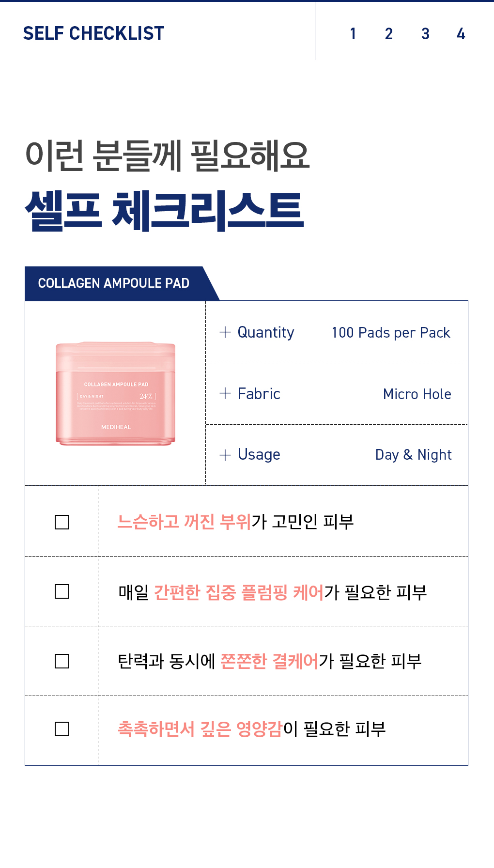Check the 느슨하고 꺼진 부위 checkbox
494x868 pixels.
coord(62,522)
